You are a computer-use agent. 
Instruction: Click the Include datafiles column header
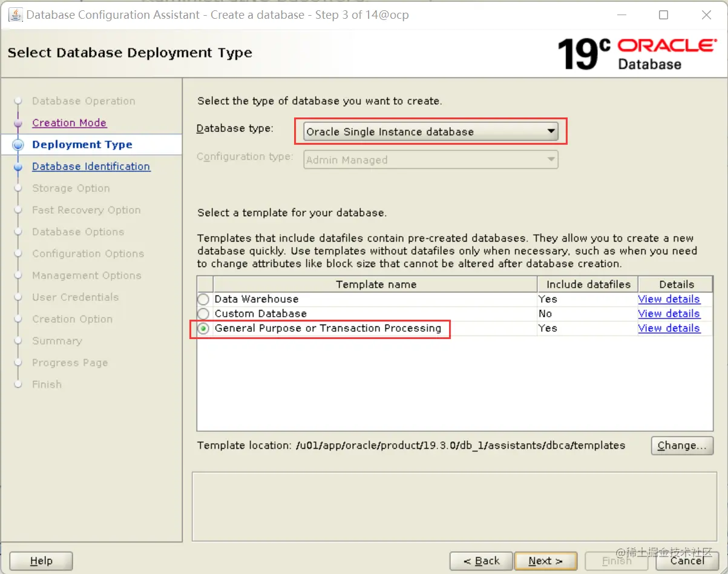pyautogui.click(x=588, y=284)
